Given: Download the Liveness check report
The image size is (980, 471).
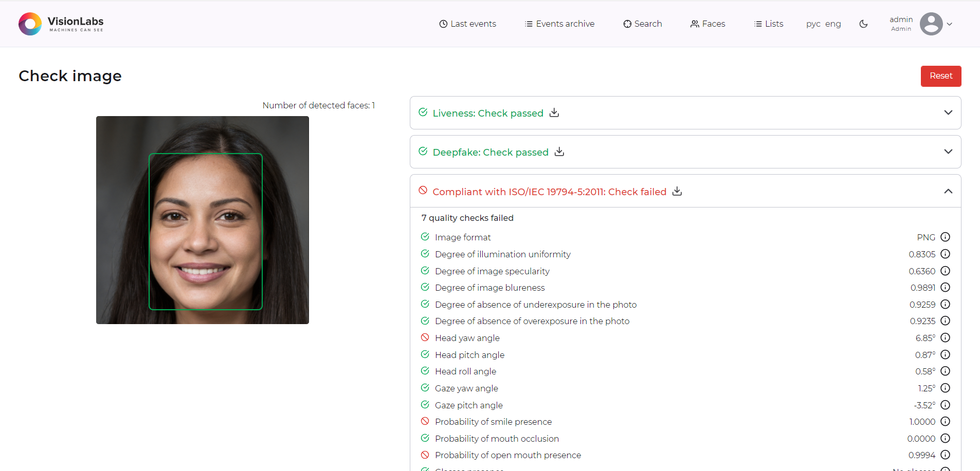Looking at the screenshot, I should click(x=554, y=112).
